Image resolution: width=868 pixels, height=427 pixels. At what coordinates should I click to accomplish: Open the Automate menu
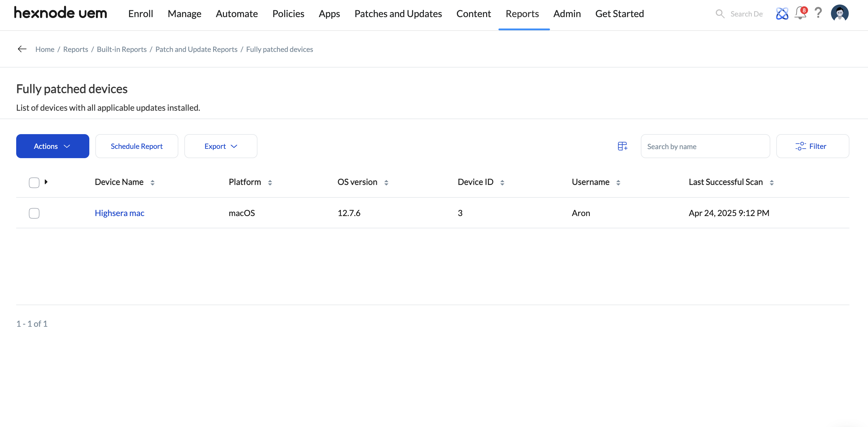[236, 14]
